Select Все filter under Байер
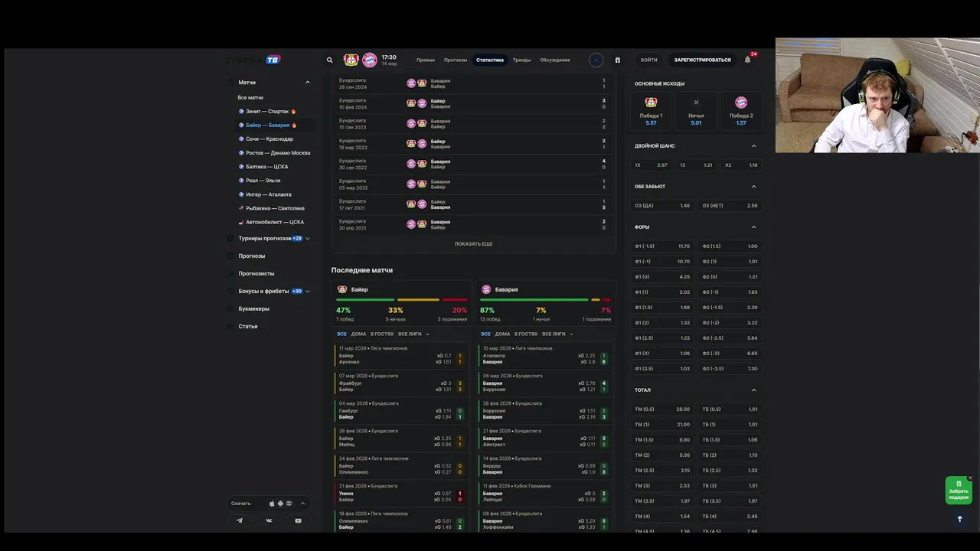This screenshot has width=980, height=551. tap(341, 334)
